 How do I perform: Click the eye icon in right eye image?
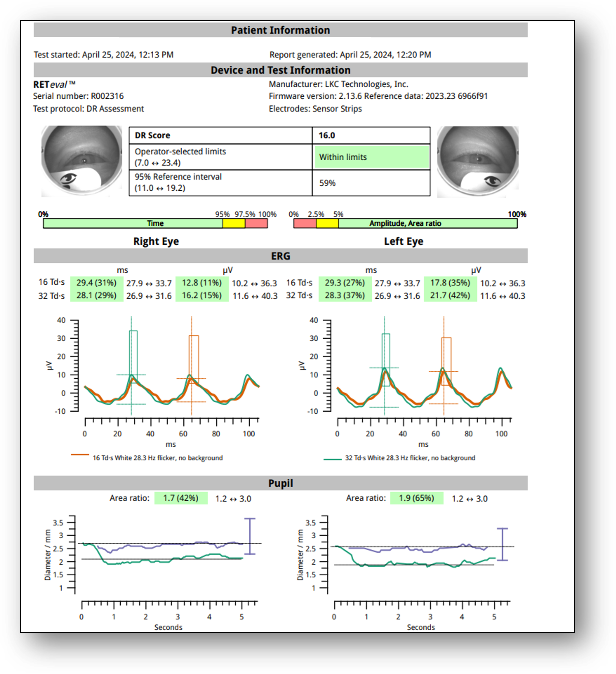click(x=69, y=179)
